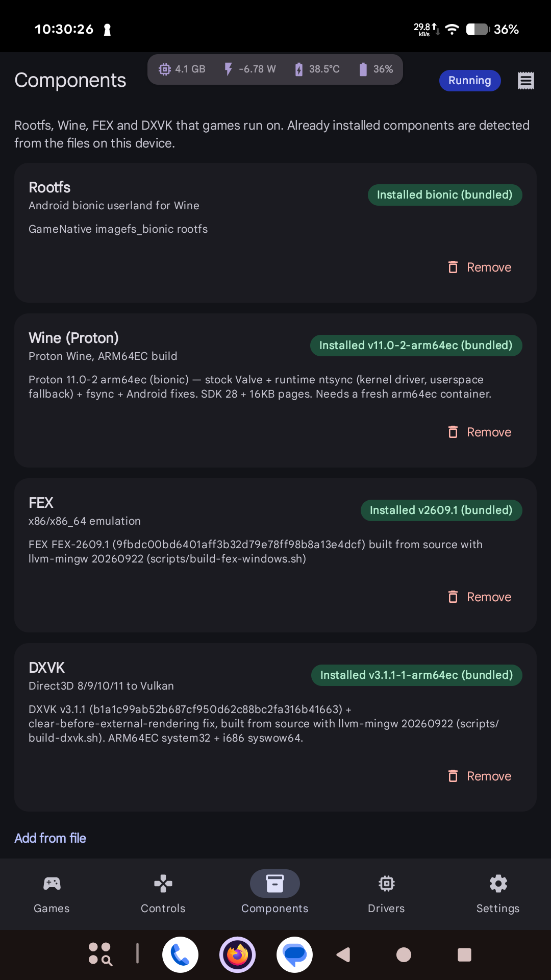Tap the Running status badge
This screenshot has height=980, width=551.
pos(470,81)
